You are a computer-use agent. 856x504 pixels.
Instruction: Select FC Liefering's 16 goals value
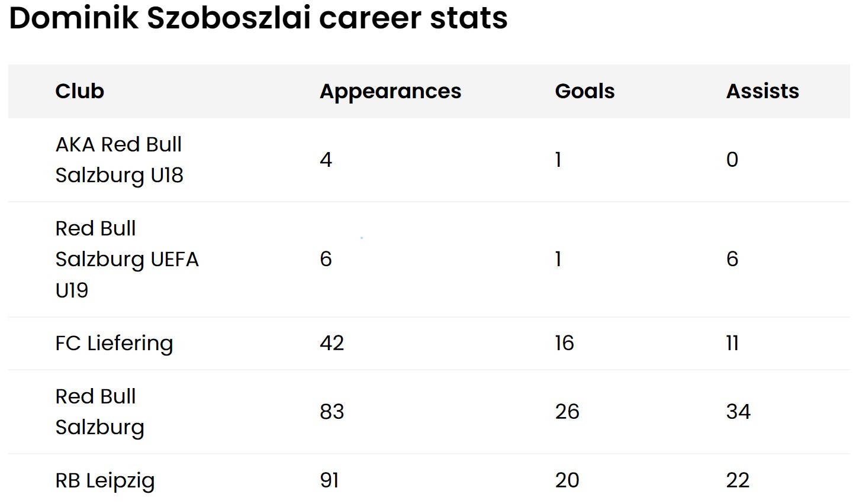click(564, 343)
